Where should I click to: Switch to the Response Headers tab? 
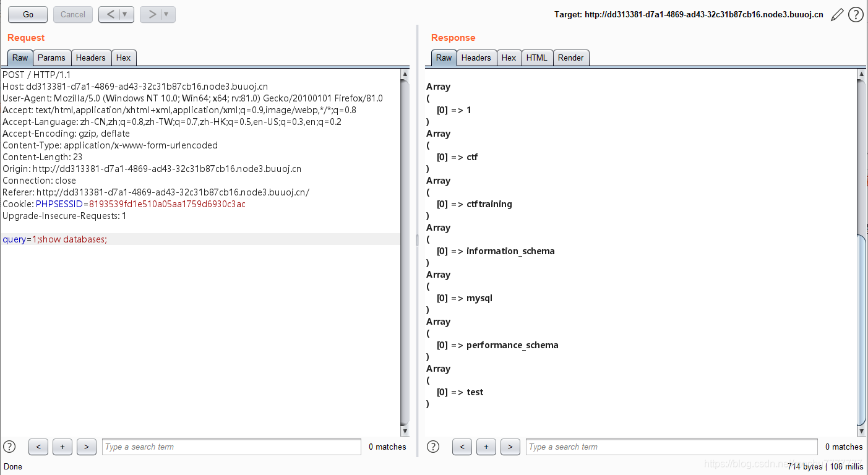[x=476, y=58]
